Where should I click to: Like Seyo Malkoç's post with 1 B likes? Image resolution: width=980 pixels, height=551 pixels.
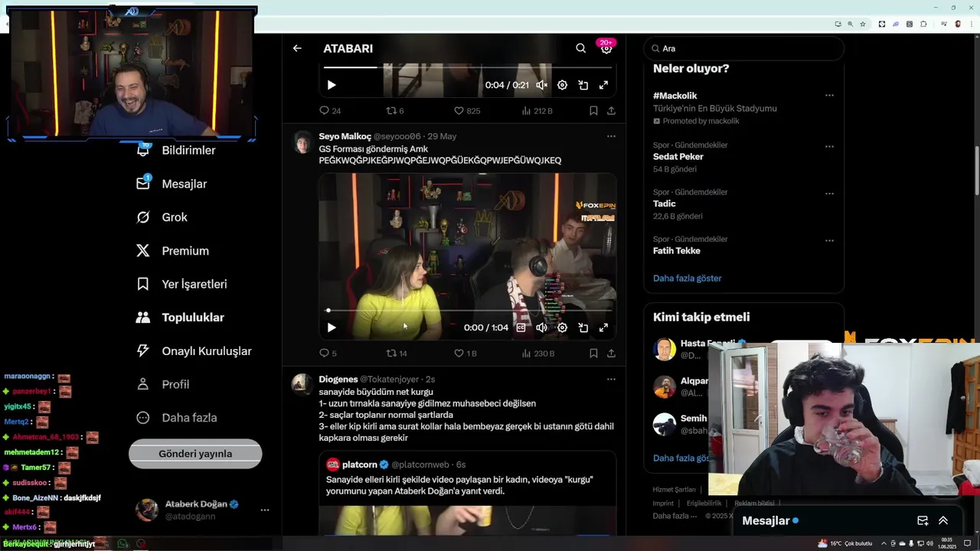pyautogui.click(x=465, y=354)
